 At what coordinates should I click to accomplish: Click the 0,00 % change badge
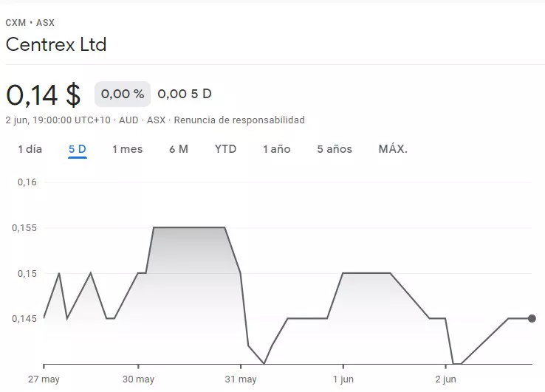point(123,94)
